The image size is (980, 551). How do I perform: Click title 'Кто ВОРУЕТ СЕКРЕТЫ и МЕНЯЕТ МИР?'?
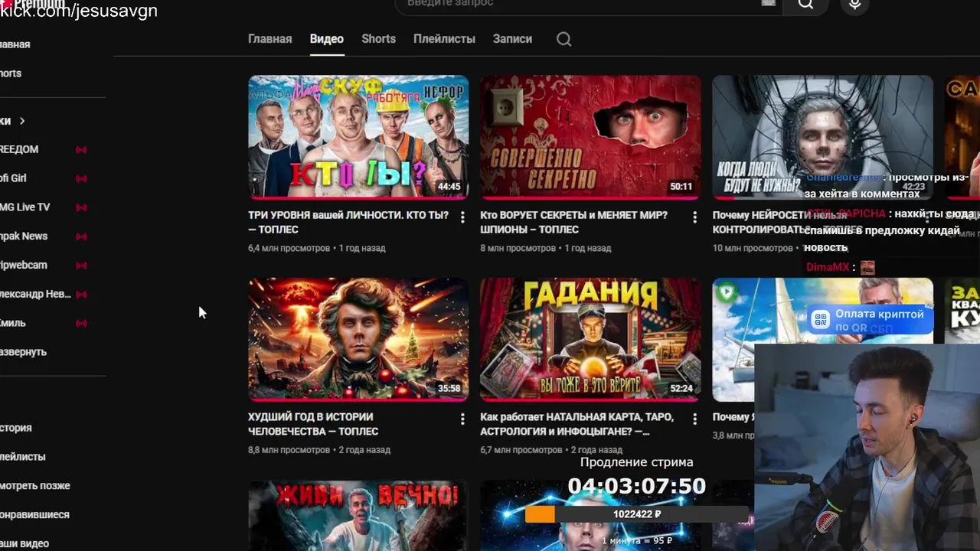click(573, 223)
